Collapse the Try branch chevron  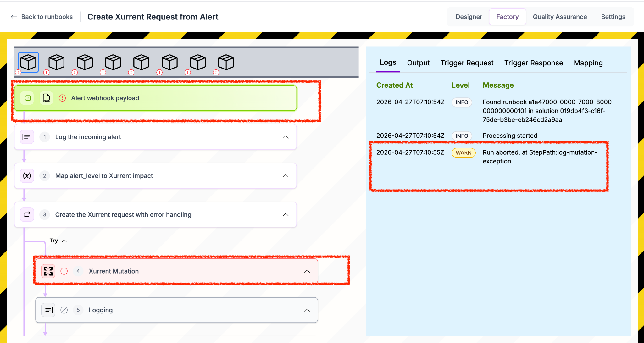click(x=64, y=241)
